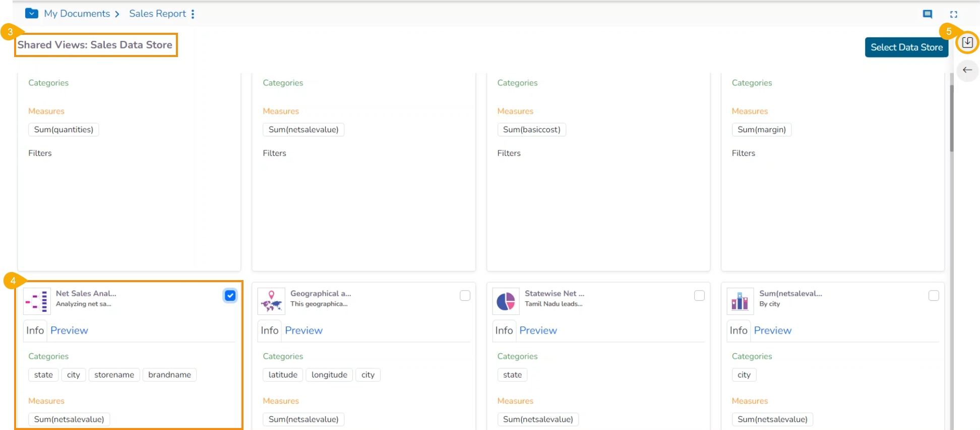
Task: Click the Net Sales Analysis chart thumbnail
Action: (x=37, y=301)
